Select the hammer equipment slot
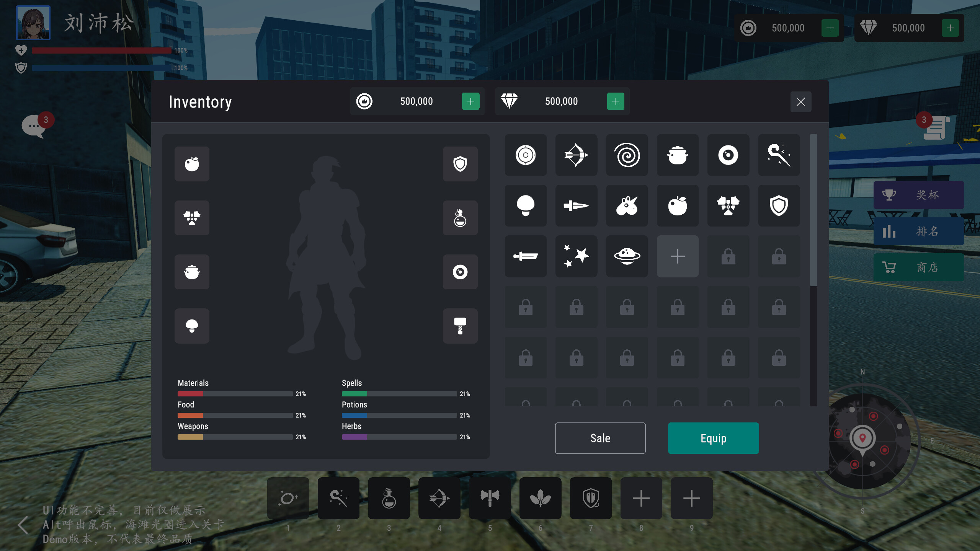 pyautogui.click(x=460, y=326)
